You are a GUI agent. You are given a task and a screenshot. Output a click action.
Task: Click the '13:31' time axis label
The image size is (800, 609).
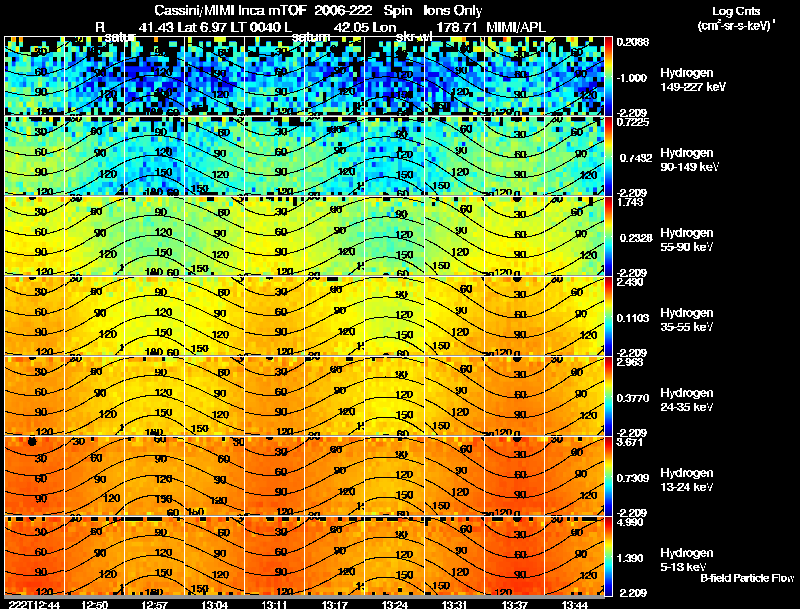click(x=455, y=605)
